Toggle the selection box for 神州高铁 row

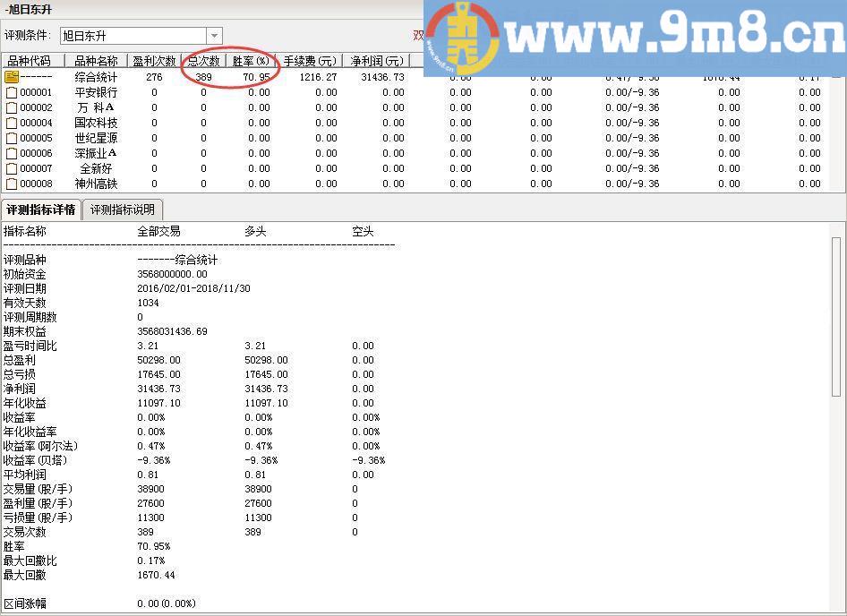13,184
